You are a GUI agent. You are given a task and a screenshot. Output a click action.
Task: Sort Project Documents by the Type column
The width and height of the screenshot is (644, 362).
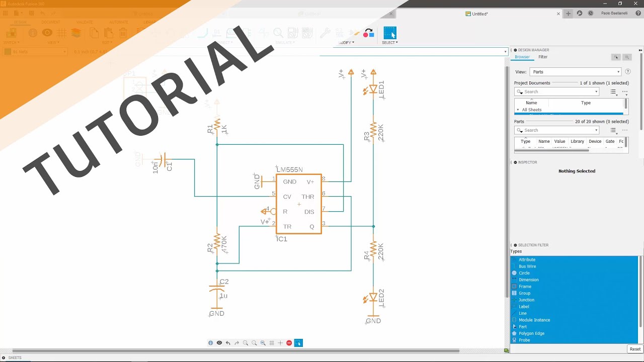click(x=586, y=103)
